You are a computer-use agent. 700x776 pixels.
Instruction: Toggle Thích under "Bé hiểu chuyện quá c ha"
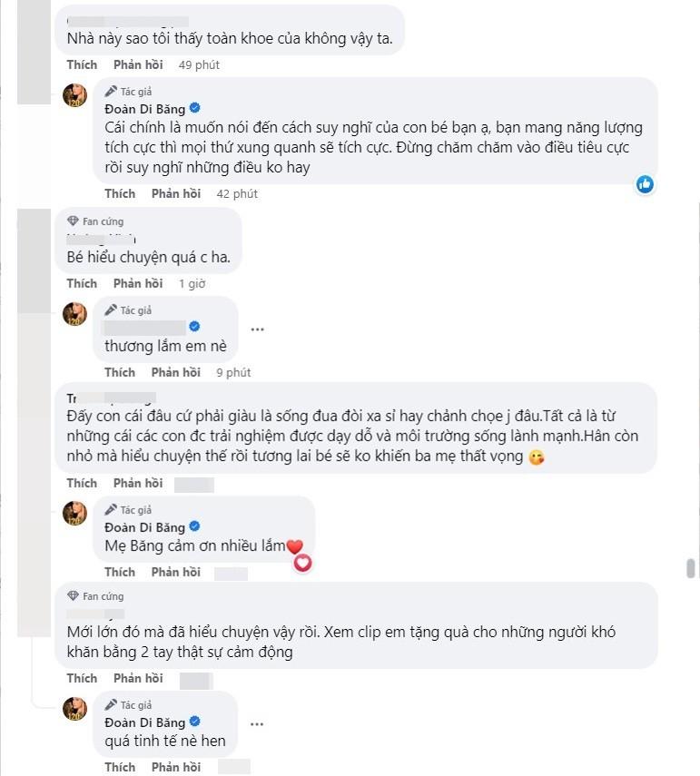coord(82,283)
